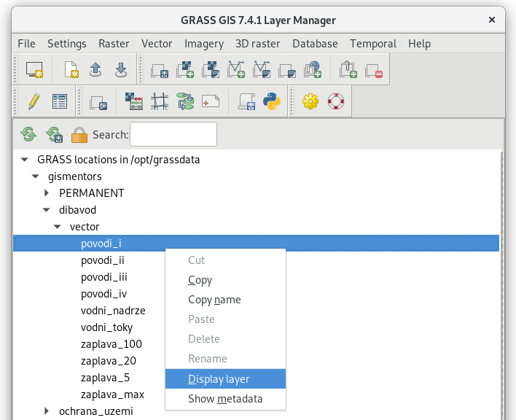Click the Remove selected map layer icon
This screenshot has width=516, height=420.
pyautogui.click(x=374, y=70)
